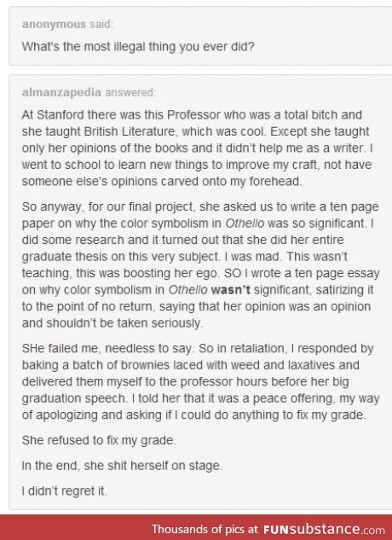The width and height of the screenshot is (392, 540).
Task: Click the word 'Stanford' in the answer
Action: (x=61, y=114)
